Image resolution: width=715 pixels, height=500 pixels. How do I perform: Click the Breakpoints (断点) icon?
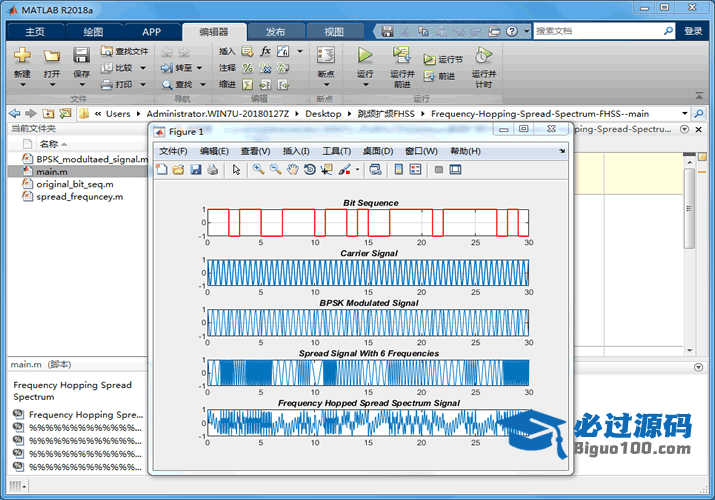coord(326,55)
